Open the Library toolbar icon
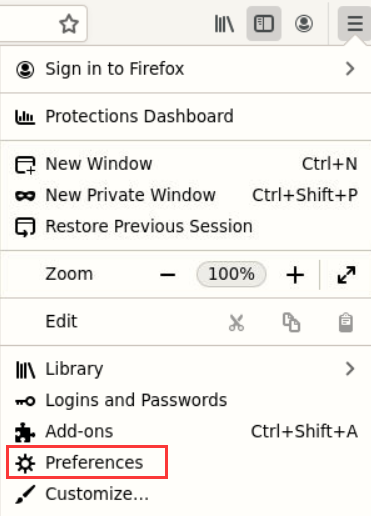Screen dimensions: 371x516 [224, 24]
